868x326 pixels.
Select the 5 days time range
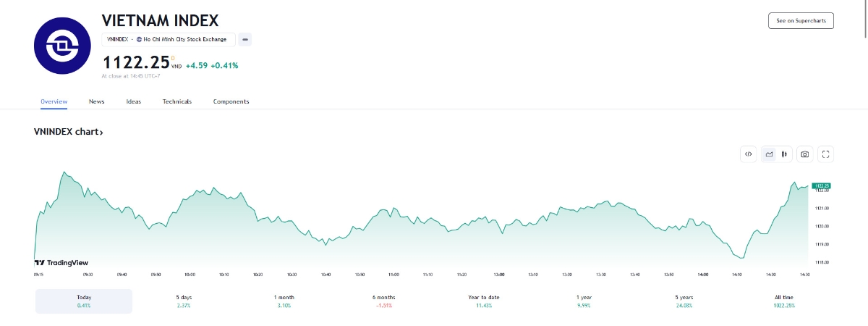click(x=184, y=301)
